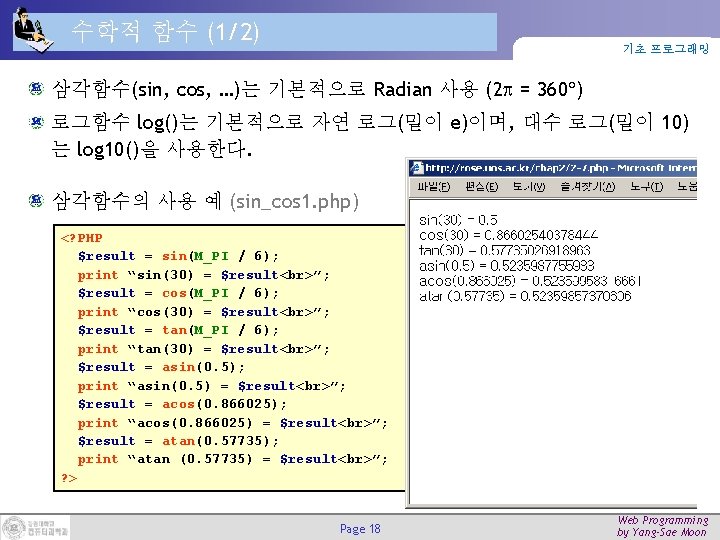Screen dimensions: 720x540
Task: Click the text "는 log10()을 사용한다."
Action: (152, 148)
